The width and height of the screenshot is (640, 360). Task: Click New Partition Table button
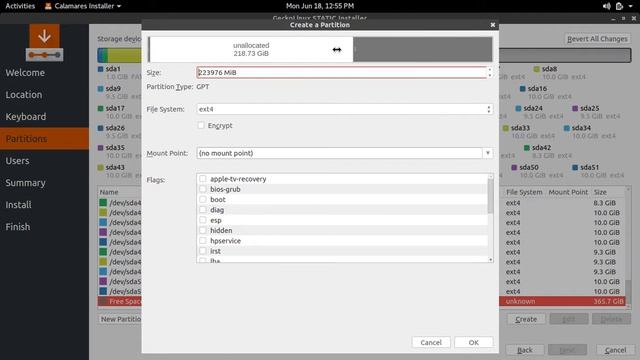click(120, 319)
